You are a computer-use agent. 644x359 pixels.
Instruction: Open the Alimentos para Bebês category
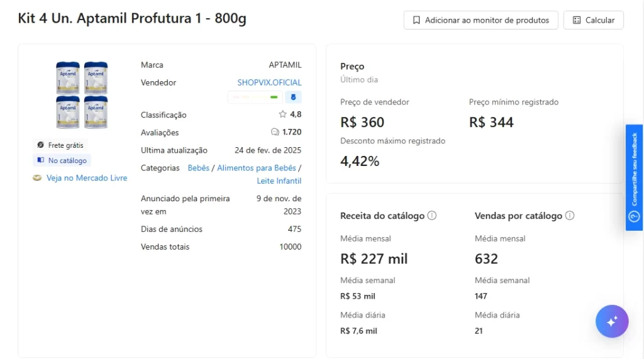[256, 168]
